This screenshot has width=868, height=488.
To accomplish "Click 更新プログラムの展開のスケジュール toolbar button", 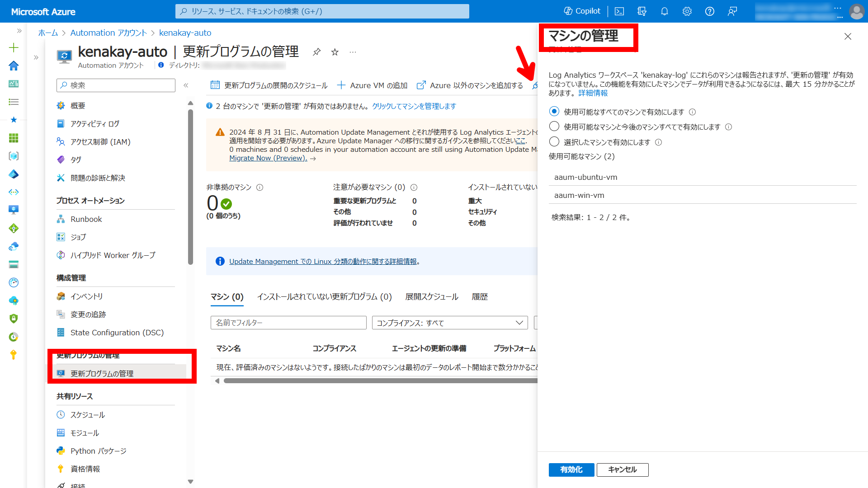I will click(x=269, y=85).
